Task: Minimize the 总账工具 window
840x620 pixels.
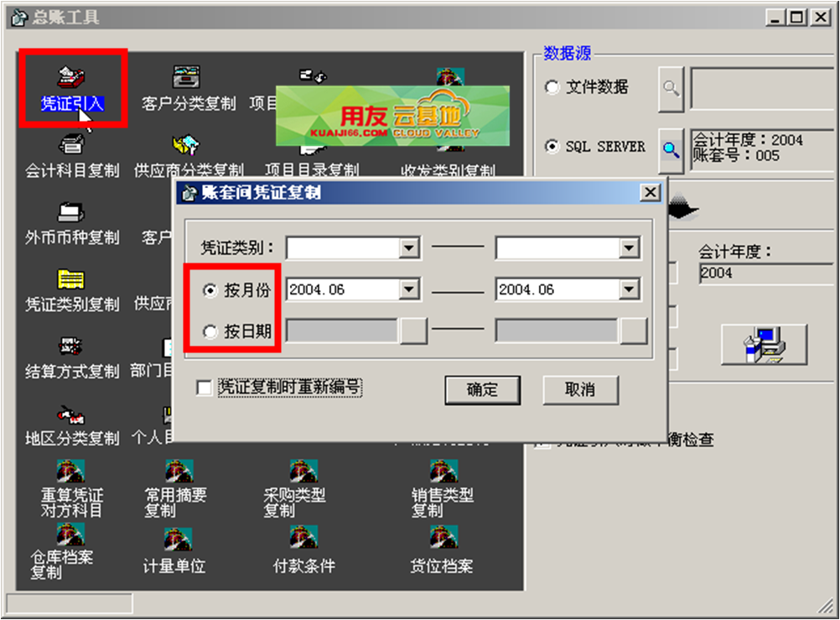Action: click(775, 17)
